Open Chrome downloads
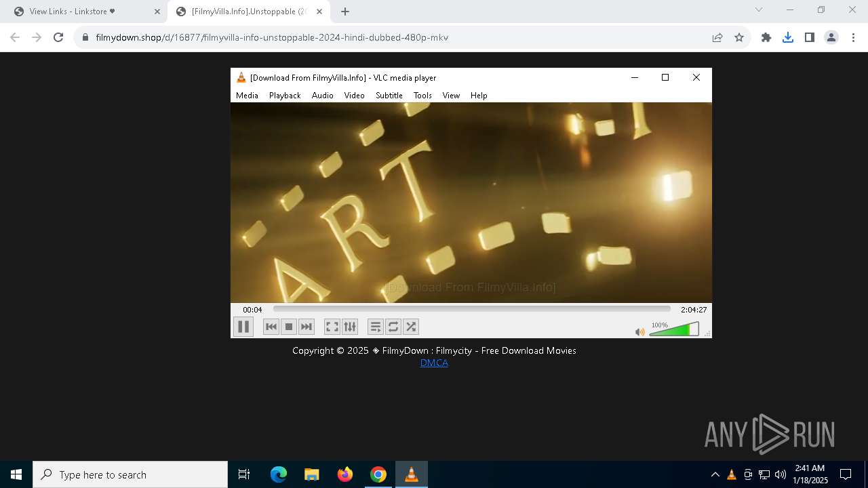This screenshot has height=488, width=868. pyautogui.click(x=788, y=37)
